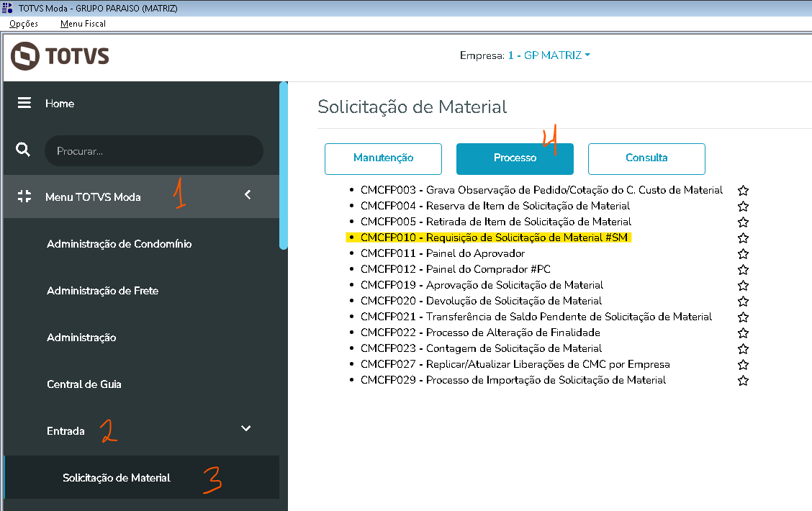Open the Opções menu
Screen dimensions: 812x511
[x=24, y=24]
